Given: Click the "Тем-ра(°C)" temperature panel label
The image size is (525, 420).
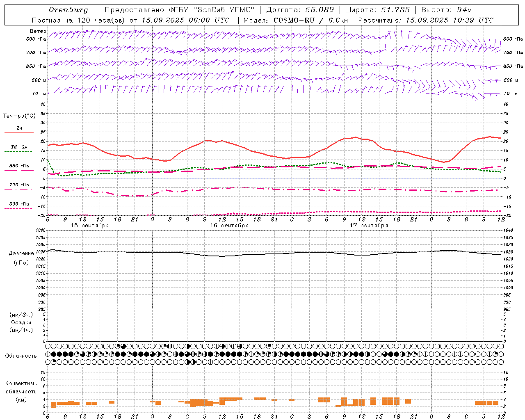Looking at the screenshot, I should click(19, 116).
